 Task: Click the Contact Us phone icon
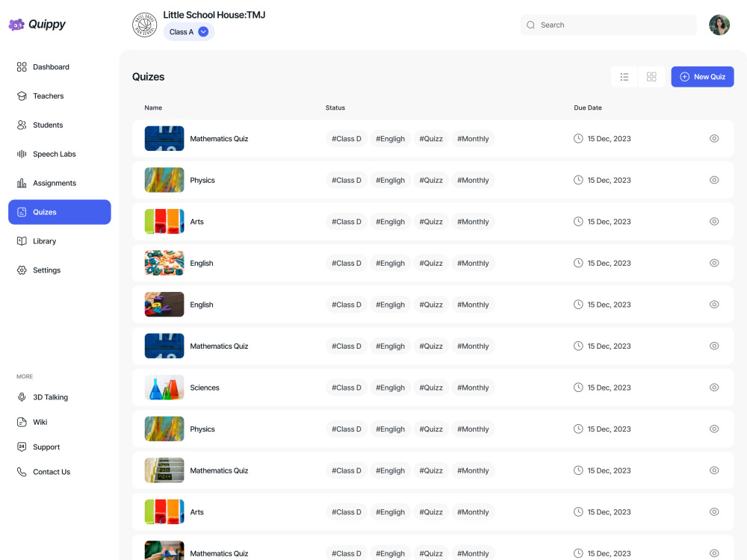[x=22, y=472]
